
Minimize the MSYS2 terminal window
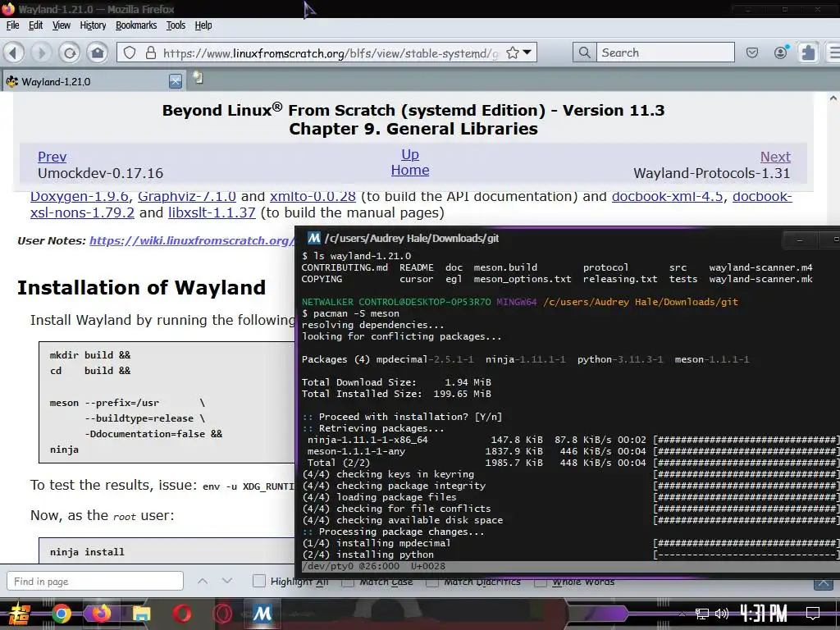click(800, 240)
